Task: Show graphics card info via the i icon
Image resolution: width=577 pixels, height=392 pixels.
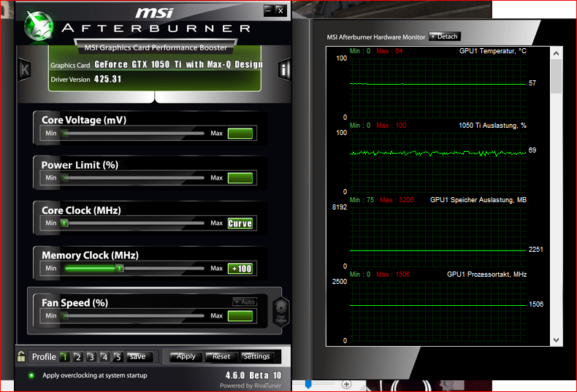Action: (x=284, y=69)
